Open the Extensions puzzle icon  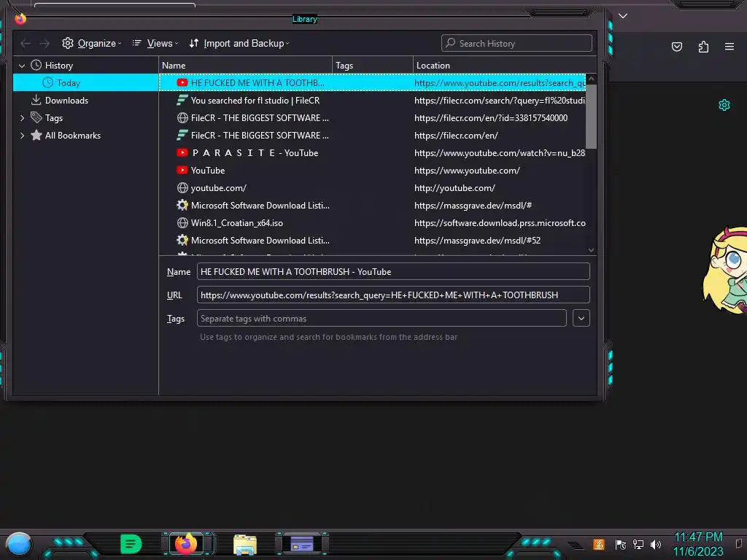pyautogui.click(x=703, y=46)
